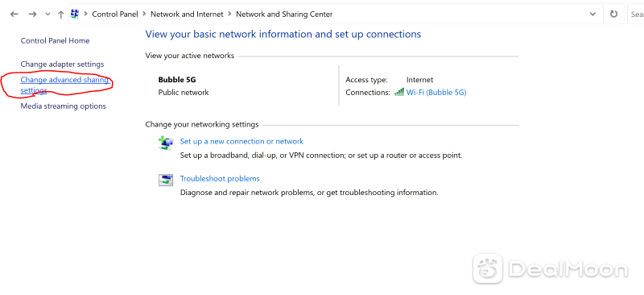Click the Wi-Fi signal strength icon

pyautogui.click(x=398, y=92)
